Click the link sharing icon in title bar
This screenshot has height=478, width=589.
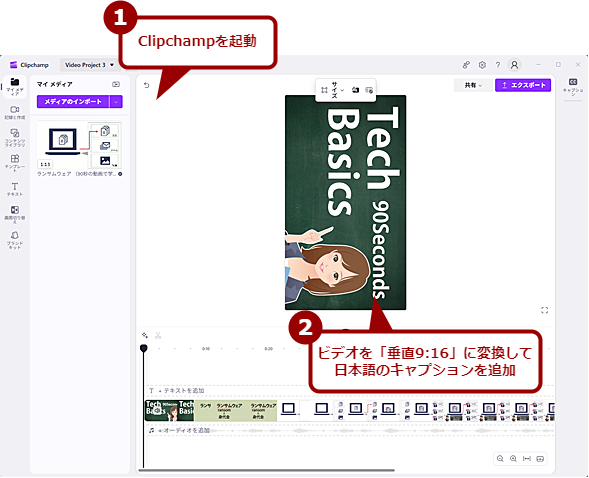click(x=466, y=65)
